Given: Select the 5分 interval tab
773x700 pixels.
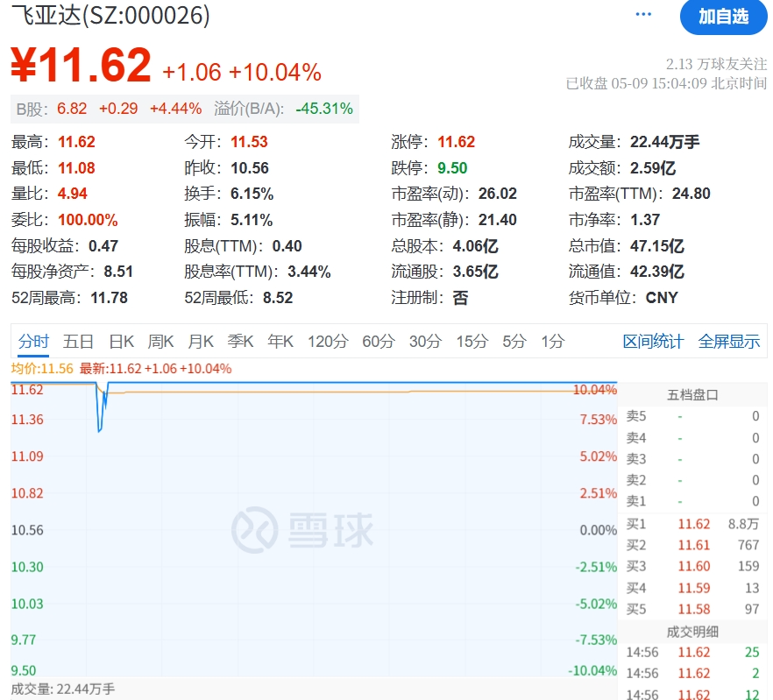Looking at the screenshot, I should [514, 341].
